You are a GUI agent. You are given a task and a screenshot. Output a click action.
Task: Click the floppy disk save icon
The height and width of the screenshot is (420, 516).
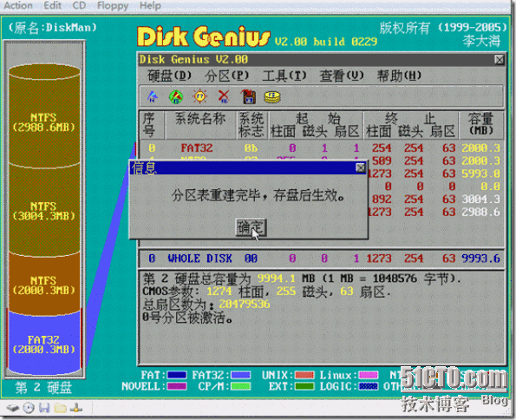[248, 97]
